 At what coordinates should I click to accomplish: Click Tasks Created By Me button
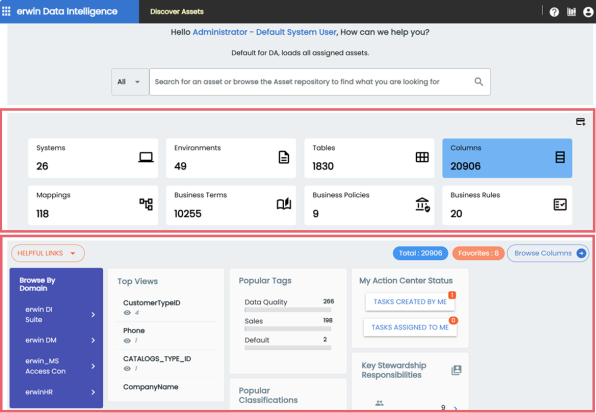pos(410,302)
